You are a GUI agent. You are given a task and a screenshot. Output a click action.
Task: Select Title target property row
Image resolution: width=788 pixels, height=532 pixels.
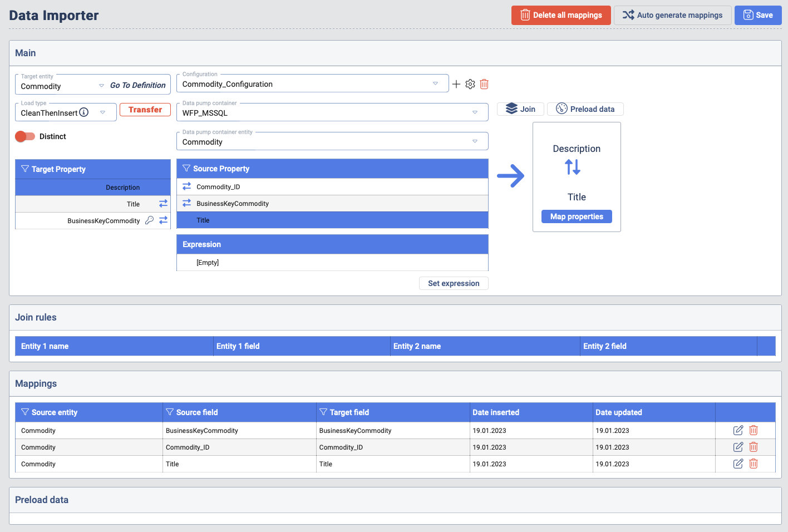click(93, 204)
